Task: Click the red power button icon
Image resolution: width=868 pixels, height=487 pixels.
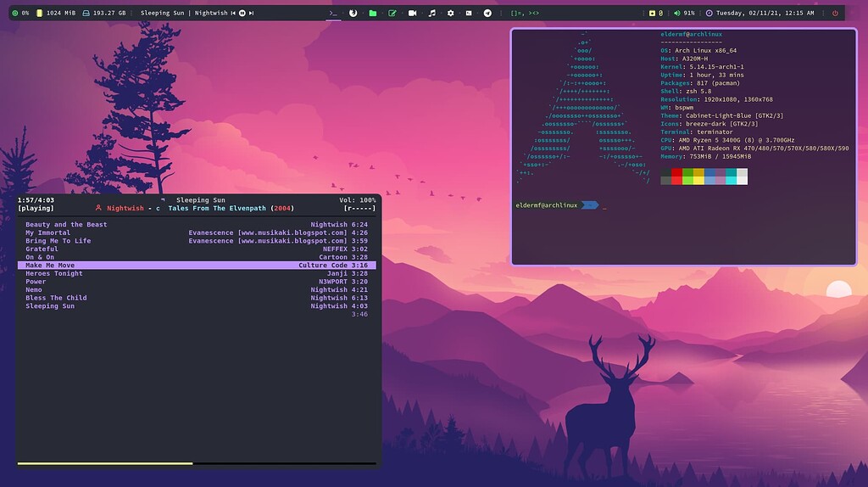Action: [x=835, y=13]
